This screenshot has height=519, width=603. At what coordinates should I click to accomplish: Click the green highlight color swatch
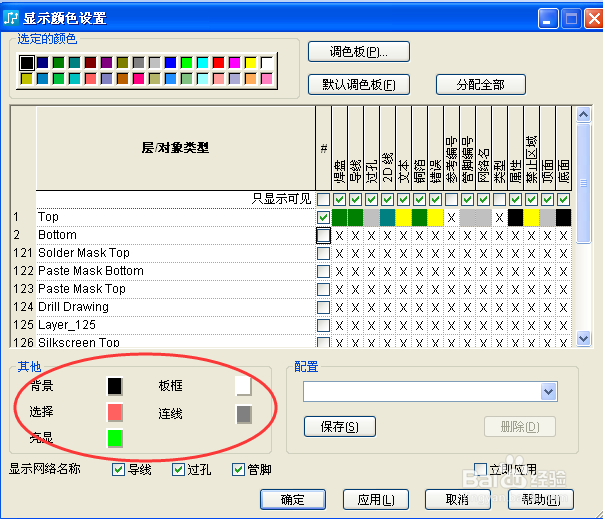115,437
